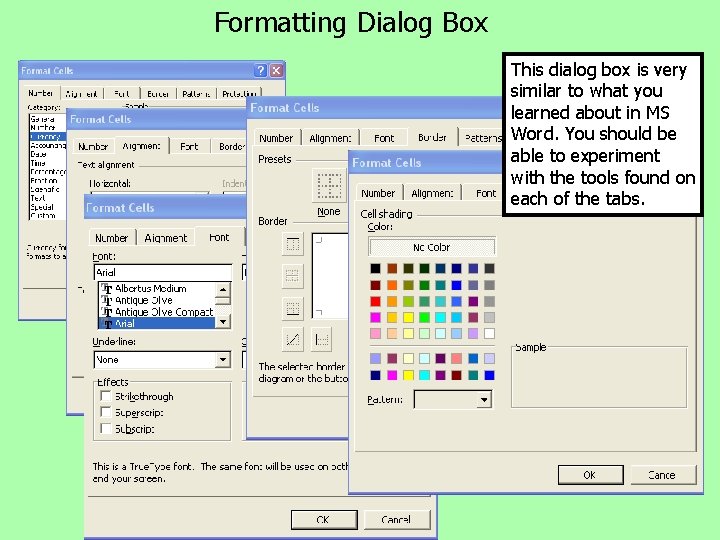Select Date in the Category list

coord(48,154)
